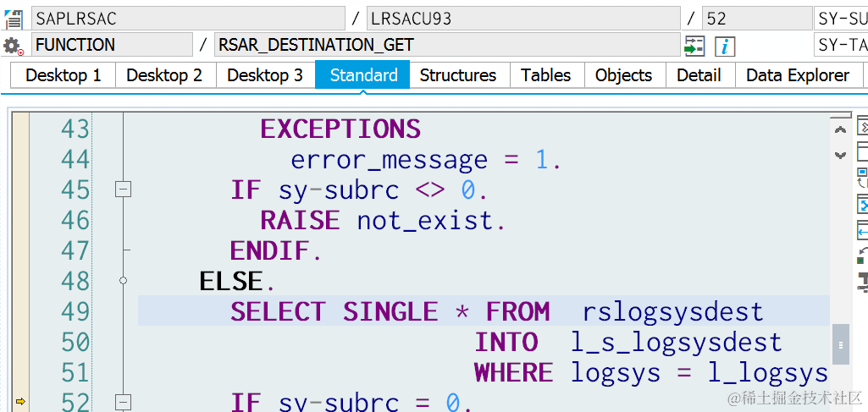Screen dimensions: 868x412
Task: Click line number 51 in the gutter
Action: [75, 372]
